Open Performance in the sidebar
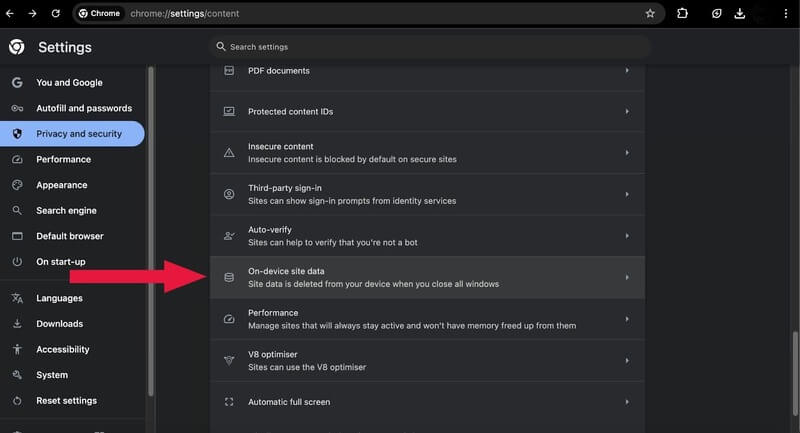The image size is (800, 433). [x=72, y=159]
